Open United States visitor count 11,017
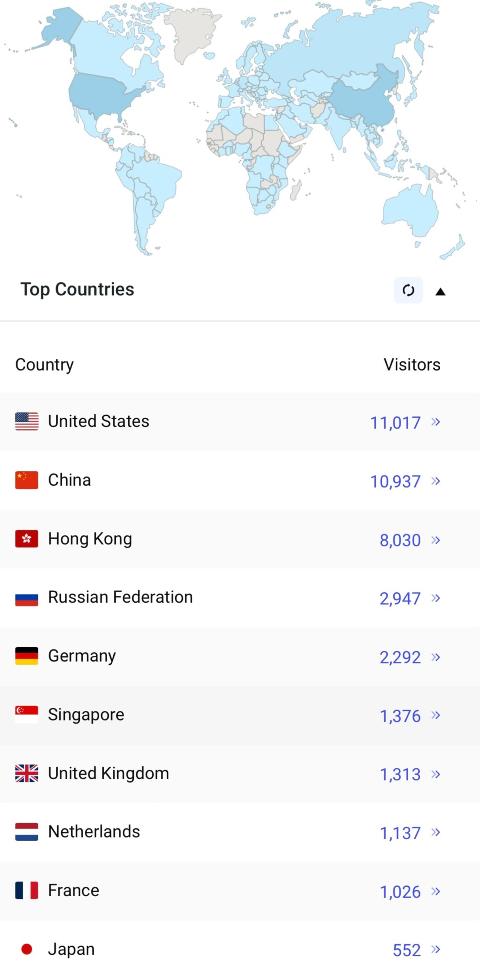The width and height of the screenshot is (480, 980). pyautogui.click(x=395, y=423)
